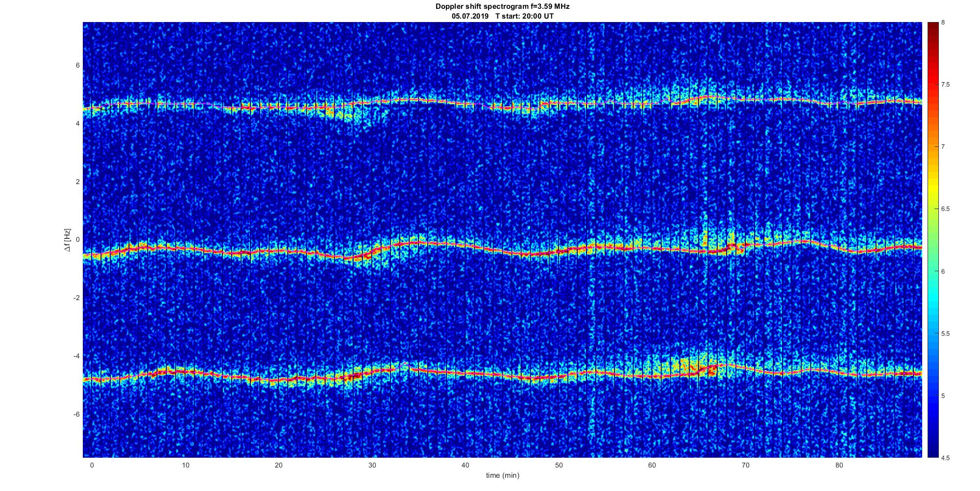
Task: Click the title "Doppler shift spectrogram f=3.59 MHz"
Action: 502,7
